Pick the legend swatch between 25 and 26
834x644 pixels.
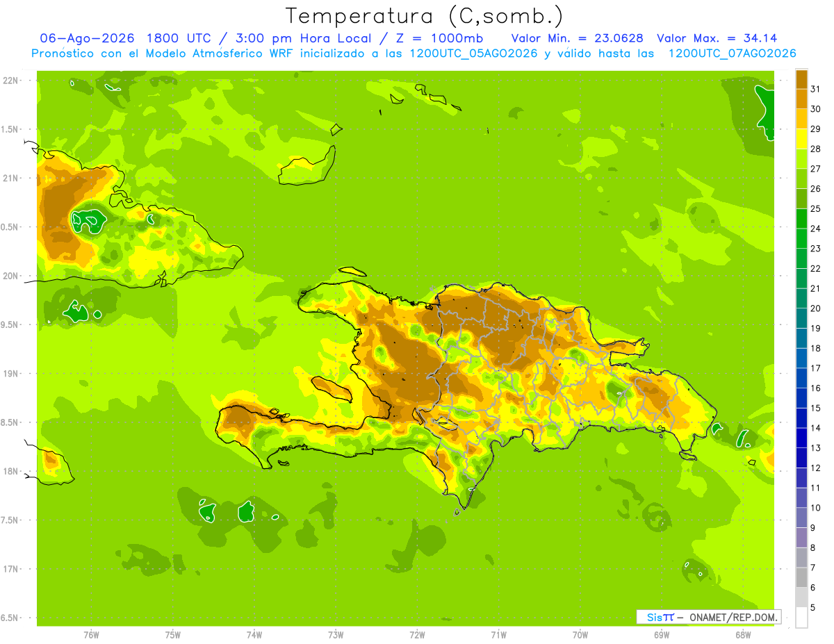801,199
